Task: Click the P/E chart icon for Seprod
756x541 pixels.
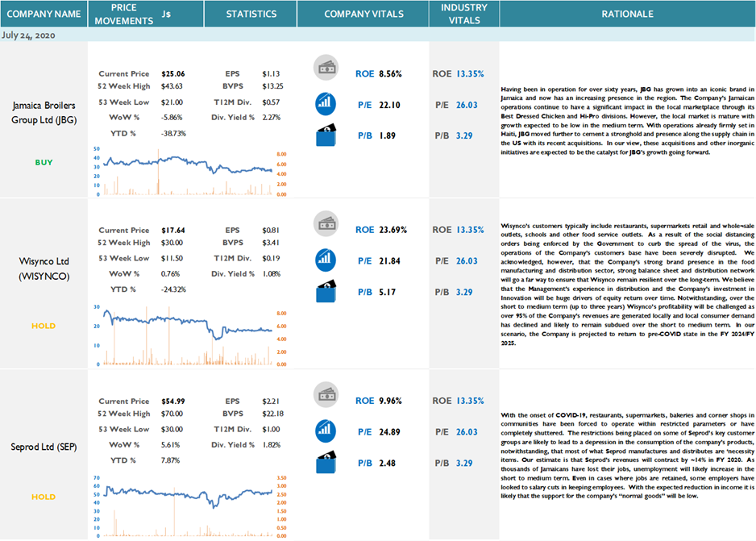Action: [326, 431]
